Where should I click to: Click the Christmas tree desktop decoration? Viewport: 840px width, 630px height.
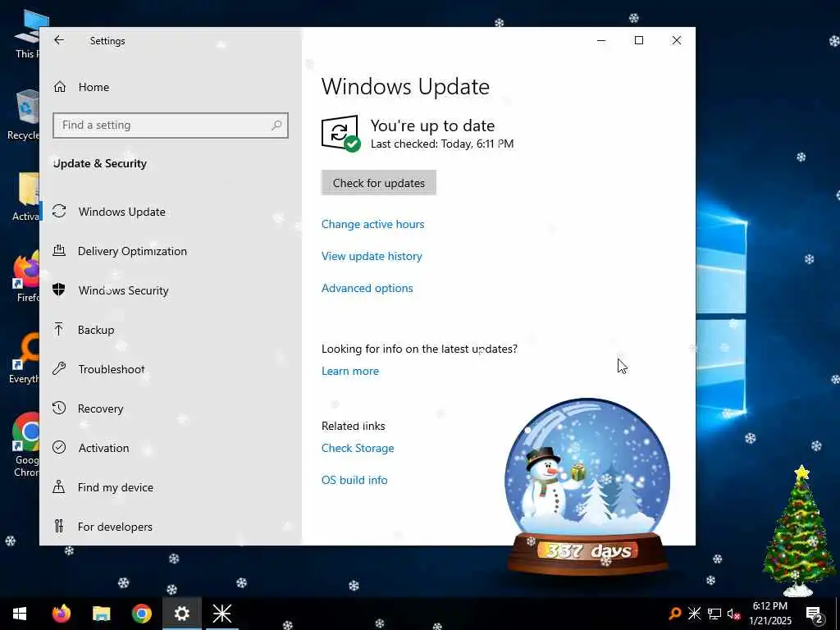[799, 531]
